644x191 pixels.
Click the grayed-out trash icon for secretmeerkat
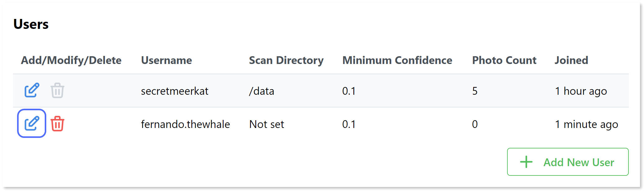(57, 91)
